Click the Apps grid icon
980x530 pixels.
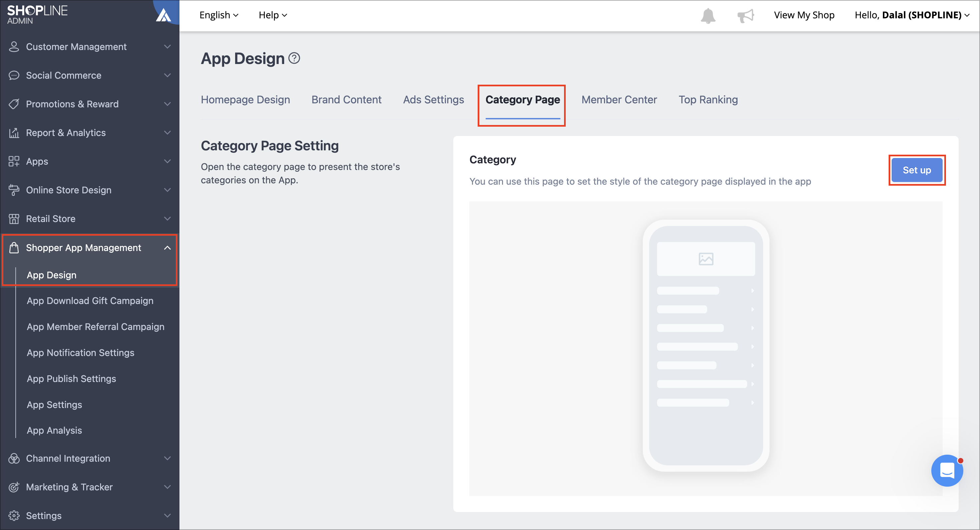(14, 161)
